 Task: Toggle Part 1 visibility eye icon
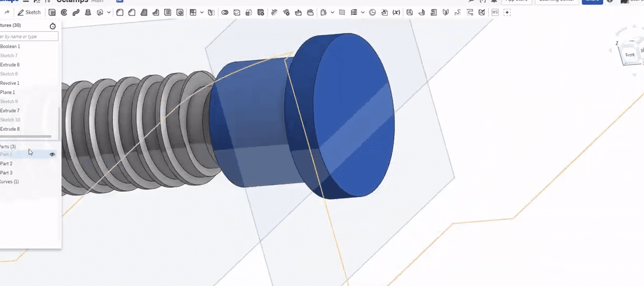click(x=52, y=155)
